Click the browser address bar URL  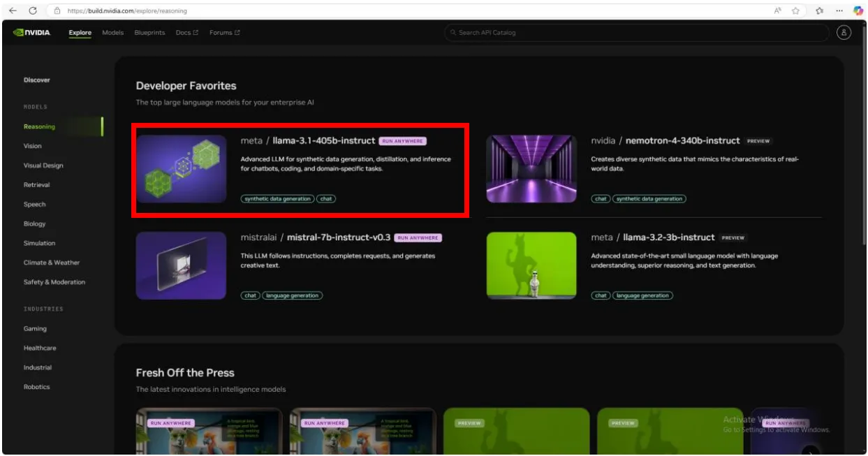tap(127, 11)
